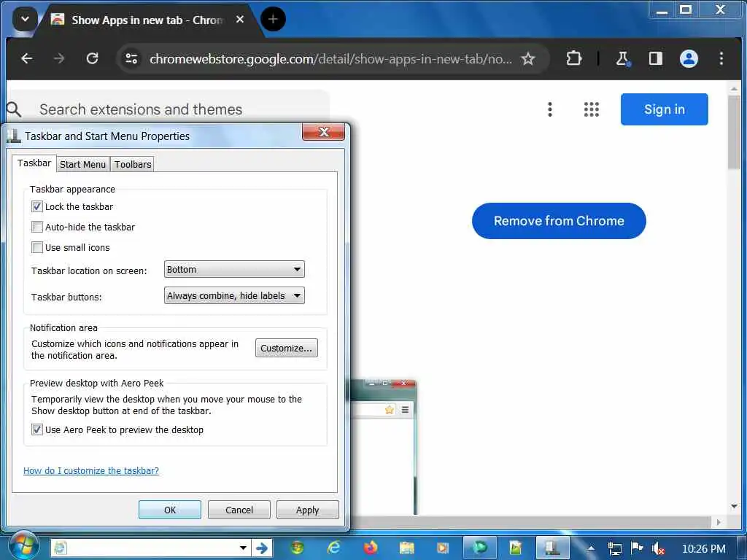747x560 pixels.
Task: View site information icon in address bar
Action: (x=131, y=59)
